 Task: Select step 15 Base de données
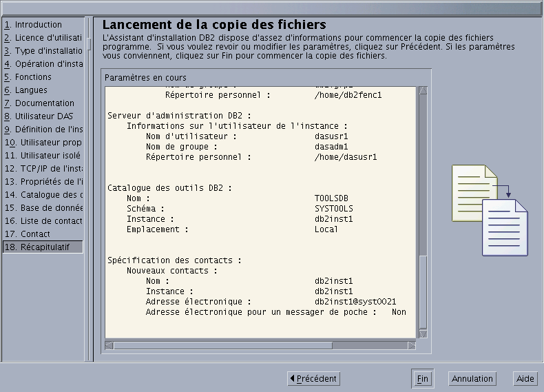coord(43,207)
